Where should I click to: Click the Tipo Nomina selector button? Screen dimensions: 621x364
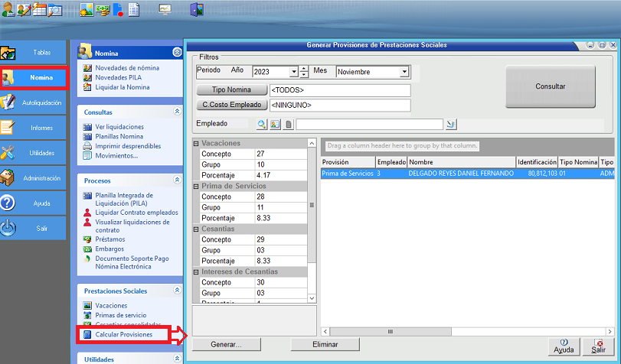pyautogui.click(x=231, y=90)
